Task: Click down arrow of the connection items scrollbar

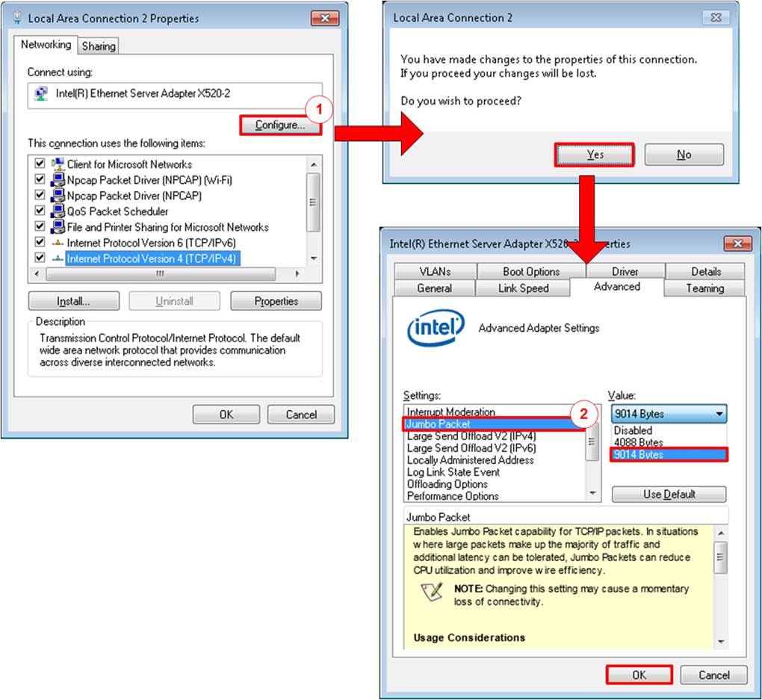Action: point(314,258)
